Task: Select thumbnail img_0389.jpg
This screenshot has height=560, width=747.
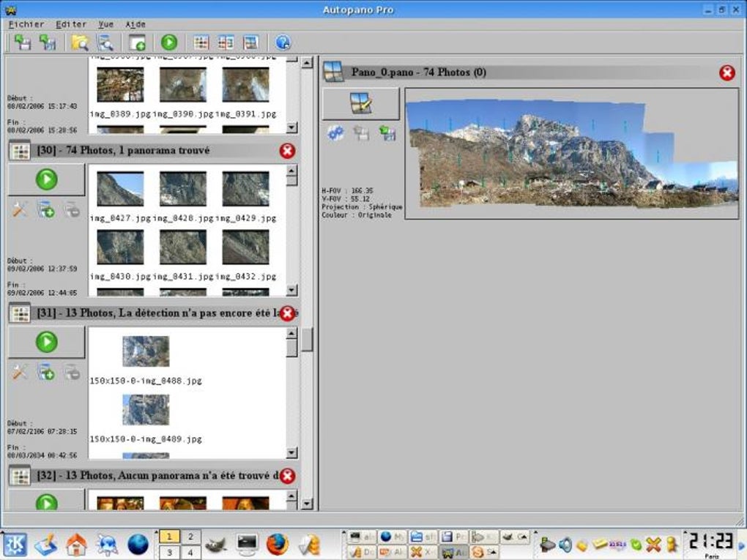Action: pos(120,85)
